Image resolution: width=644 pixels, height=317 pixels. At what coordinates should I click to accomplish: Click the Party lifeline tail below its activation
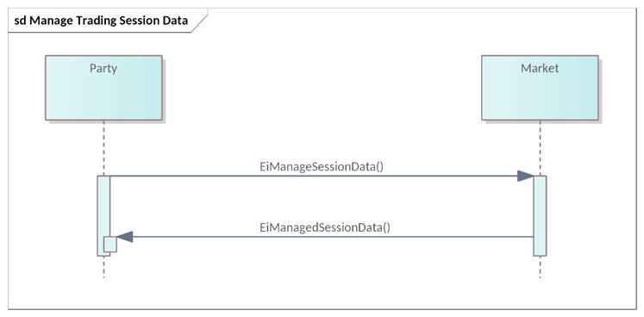(103, 267)
